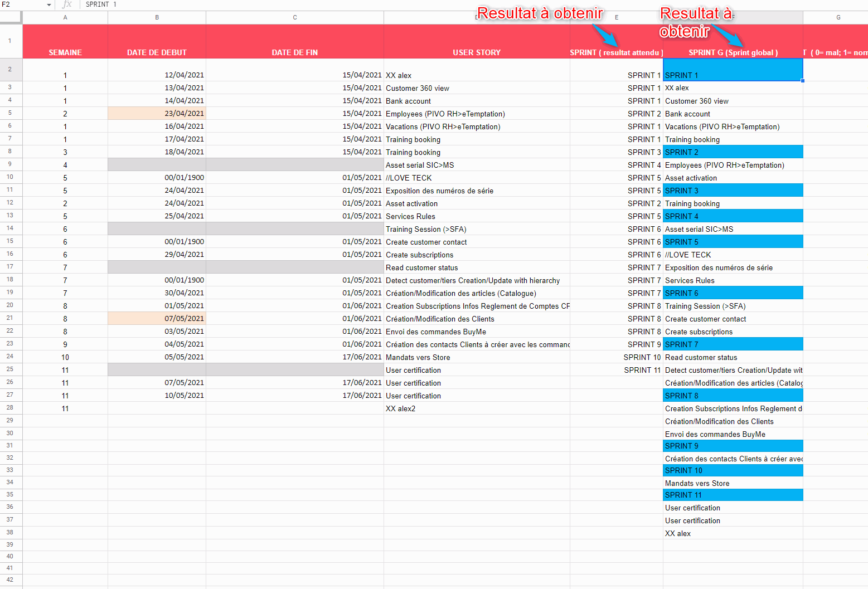Select the start date 03/05/2021
The width and height of the screenshot is (868, 589).
click(157, 331)
